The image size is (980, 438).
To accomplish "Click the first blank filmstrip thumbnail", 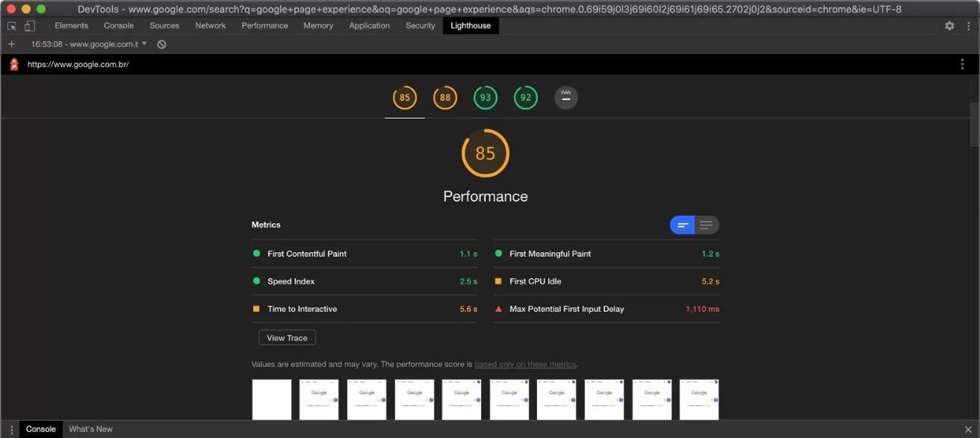I will pos(272,400).
